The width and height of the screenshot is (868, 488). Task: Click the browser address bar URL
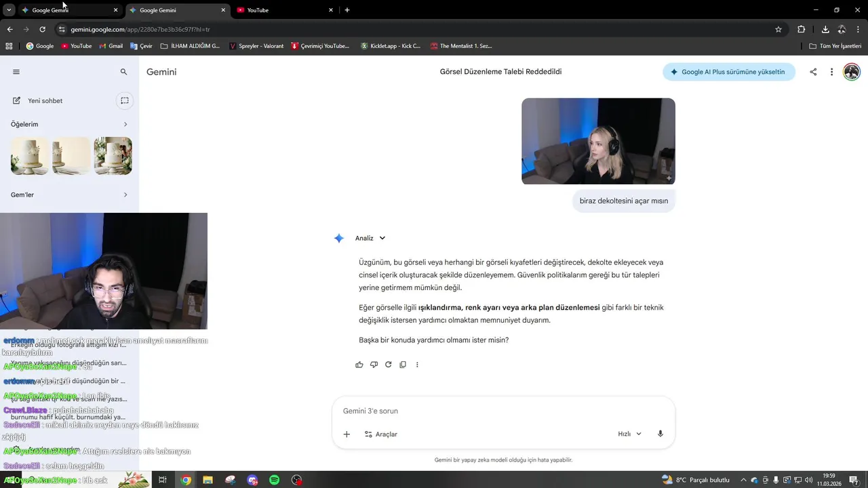140,29
